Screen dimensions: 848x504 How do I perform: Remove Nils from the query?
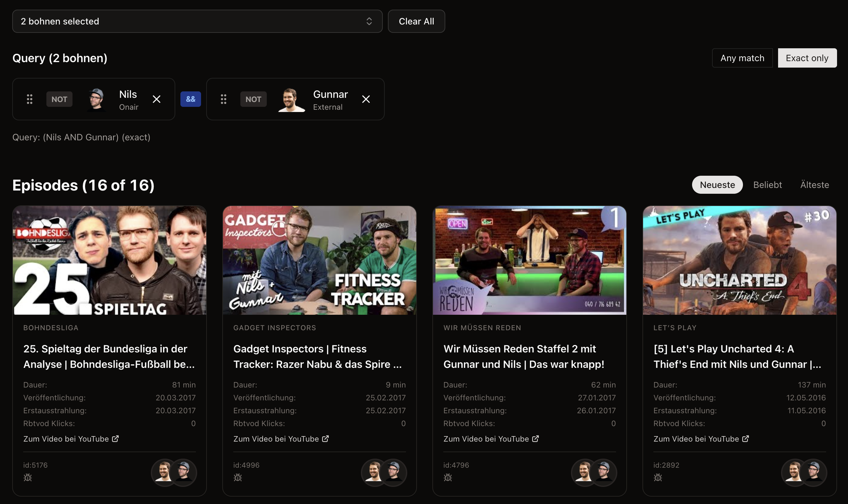coord(156,99)
